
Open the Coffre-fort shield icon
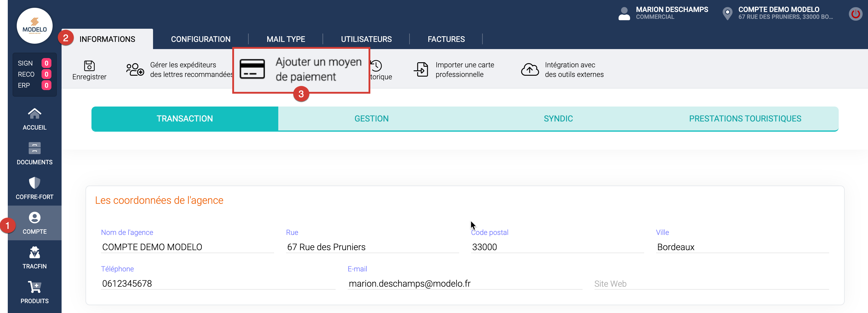[34, 183]
